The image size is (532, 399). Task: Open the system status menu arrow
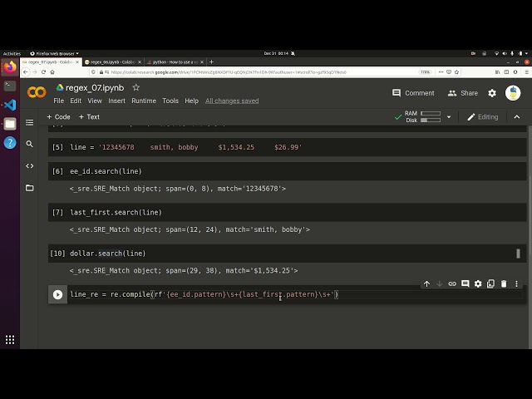(526, 53)
